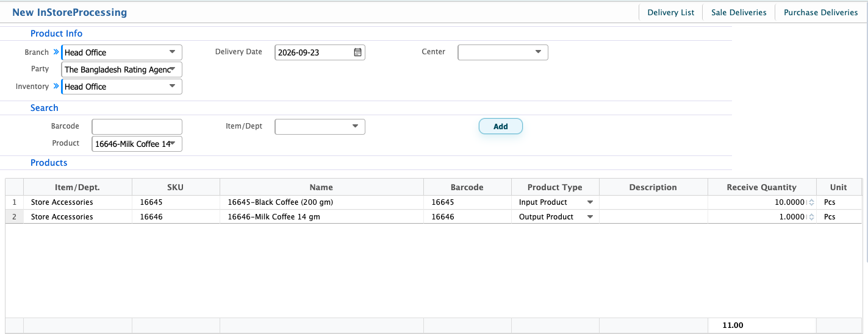868x334 pixels.
Task: Click the double-arrow icon beside Inventory
Action: click(x=56, y=87)
